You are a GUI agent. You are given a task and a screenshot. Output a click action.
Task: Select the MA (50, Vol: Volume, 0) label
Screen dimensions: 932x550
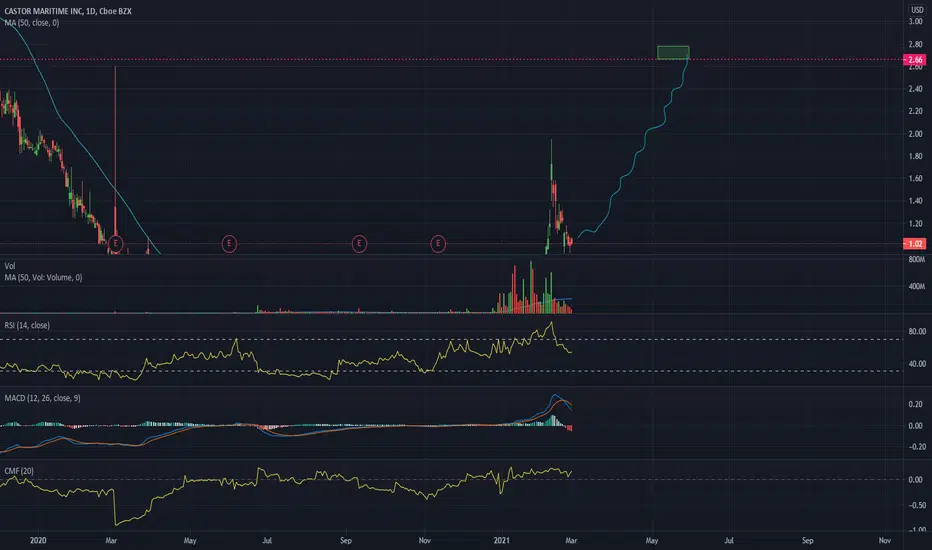(x=43, y=277)
